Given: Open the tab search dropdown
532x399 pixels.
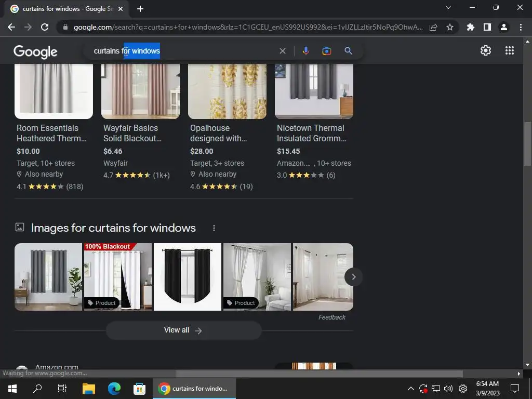Looking at the screenshot, I should [448, 7].
